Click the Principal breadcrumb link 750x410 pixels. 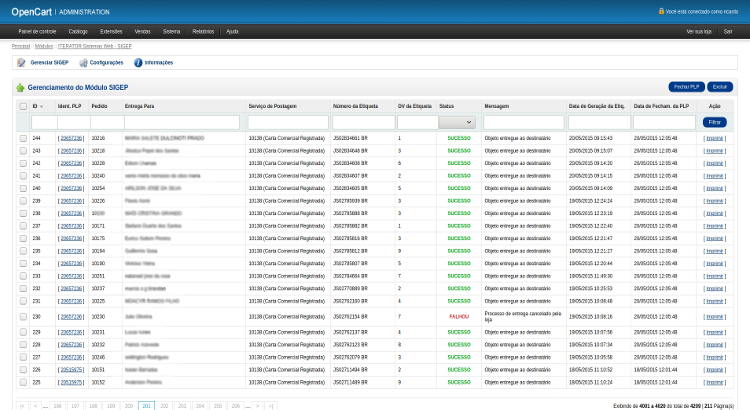[x=21, y=46]
